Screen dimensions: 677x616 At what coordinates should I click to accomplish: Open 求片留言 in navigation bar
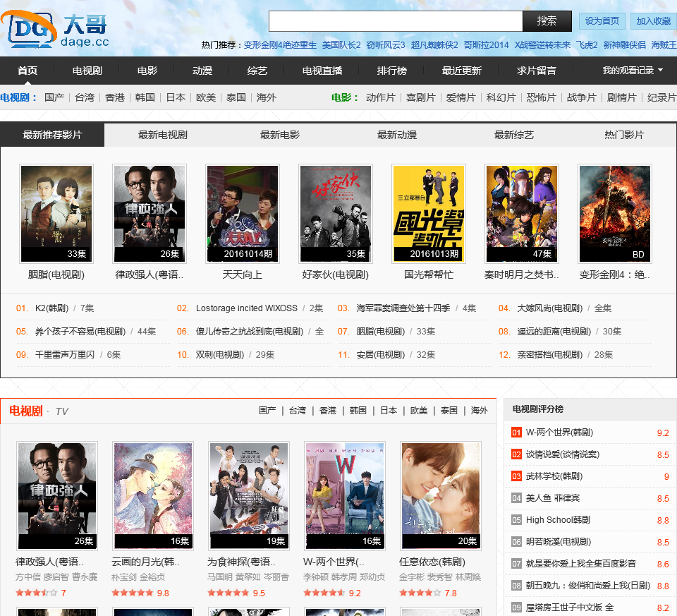coord(536,71)
